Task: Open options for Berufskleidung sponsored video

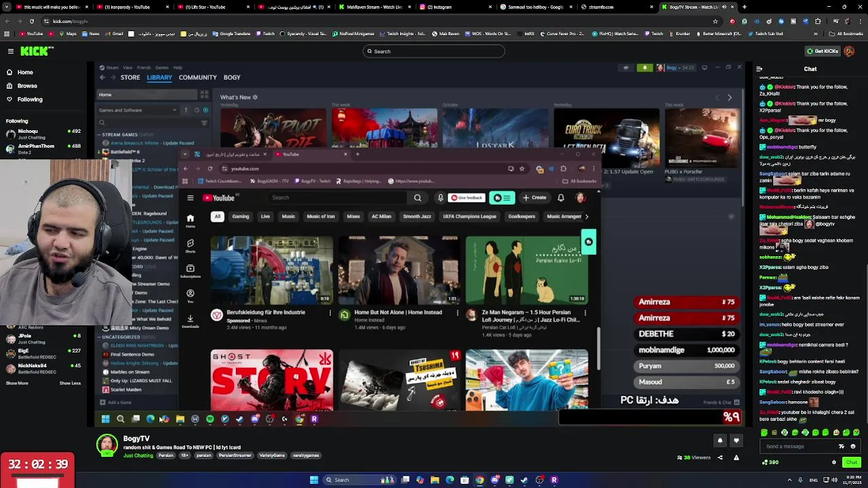Action: click(x=330, y=312)
